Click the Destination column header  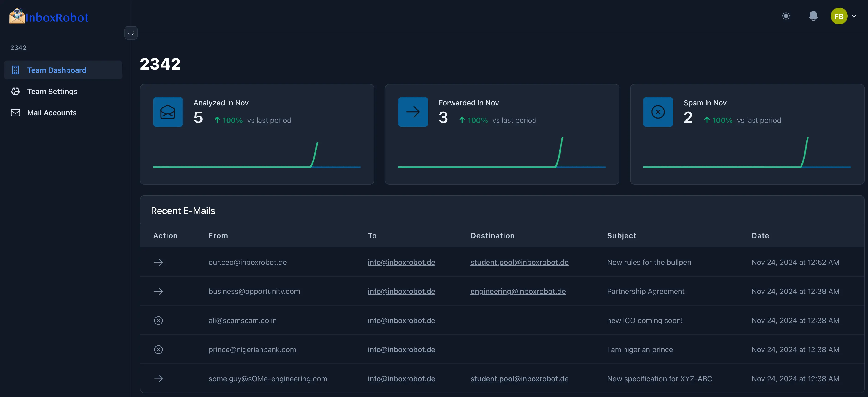click(492, 235)
